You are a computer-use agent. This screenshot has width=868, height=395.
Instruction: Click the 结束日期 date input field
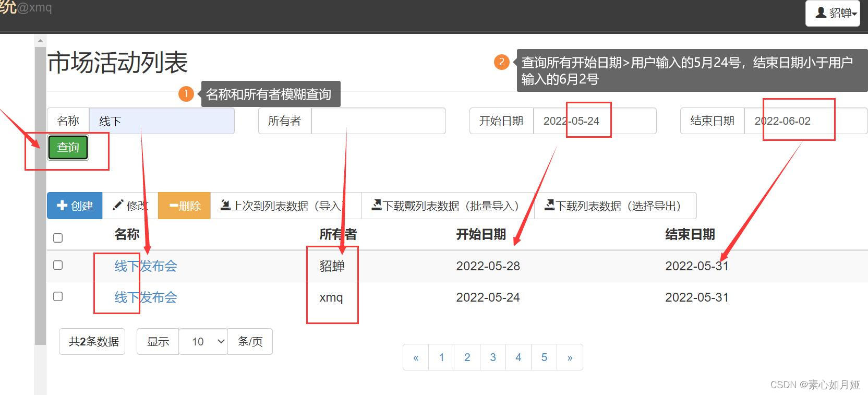pos(806,121)
